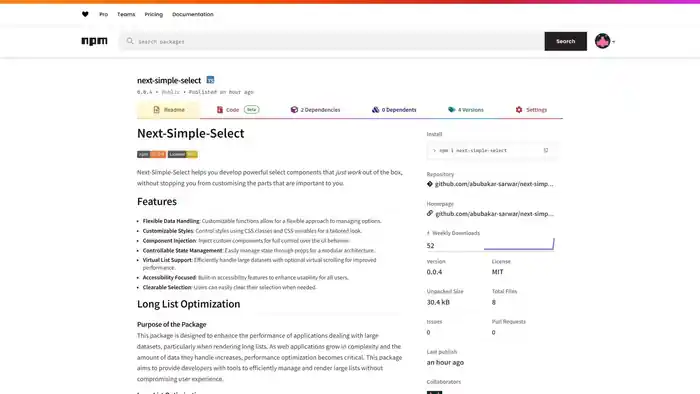Click the Clearable Selection bullet
700x394 pixels.
coord(229,287)
